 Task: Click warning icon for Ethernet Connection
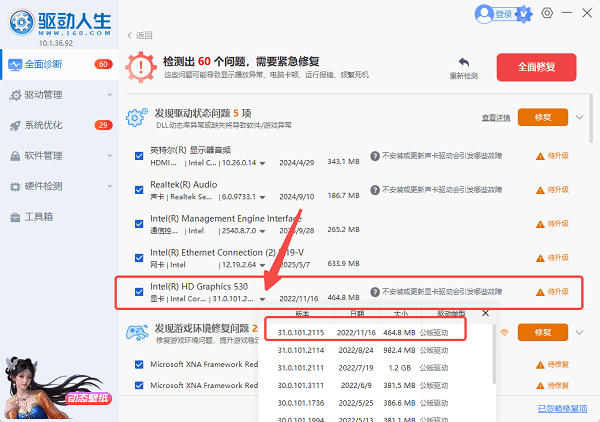click(x=540, y=258)
